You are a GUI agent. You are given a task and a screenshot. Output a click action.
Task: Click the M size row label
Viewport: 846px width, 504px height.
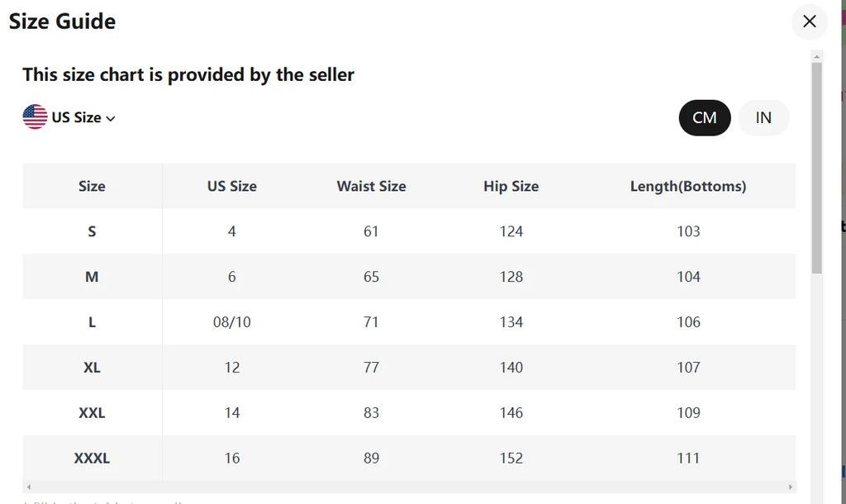tap(92, 277)
